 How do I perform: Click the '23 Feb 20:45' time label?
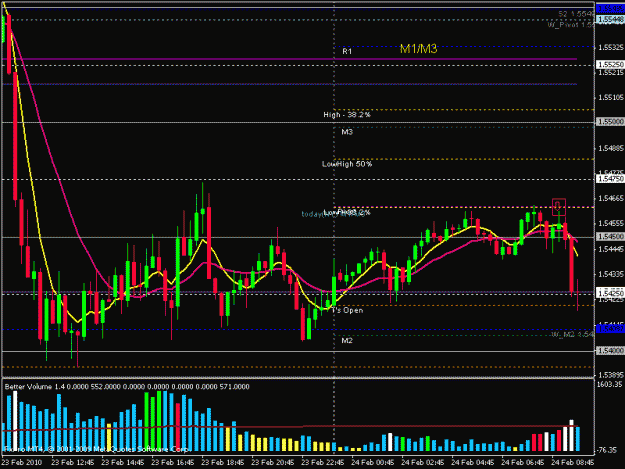pyautogui.click(x=273, y=462)
